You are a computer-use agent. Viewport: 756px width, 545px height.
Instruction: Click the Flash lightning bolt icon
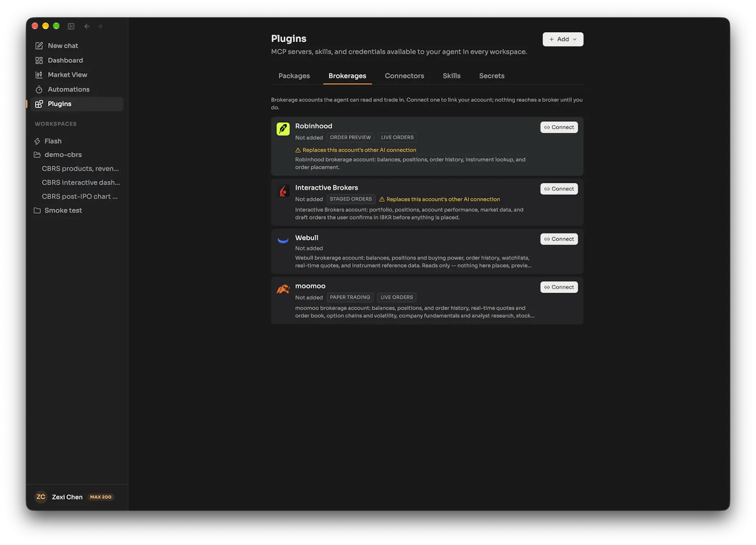tap(37, 141)
